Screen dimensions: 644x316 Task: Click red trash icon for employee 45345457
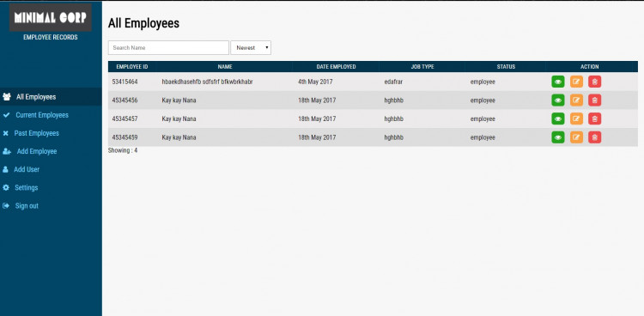[595, 118]
